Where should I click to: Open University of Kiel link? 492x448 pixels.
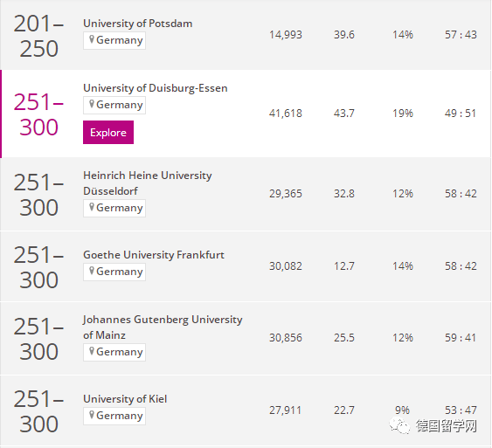(125, 399)
